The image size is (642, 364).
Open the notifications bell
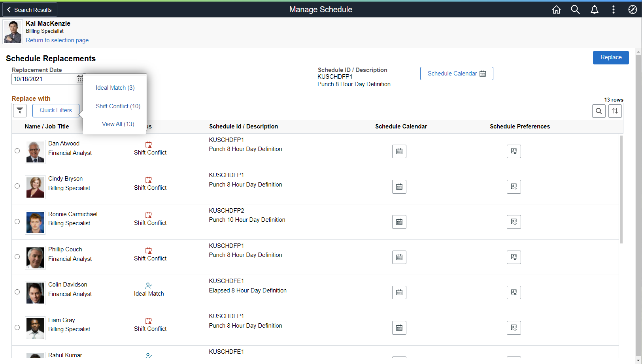pos(594,9)
